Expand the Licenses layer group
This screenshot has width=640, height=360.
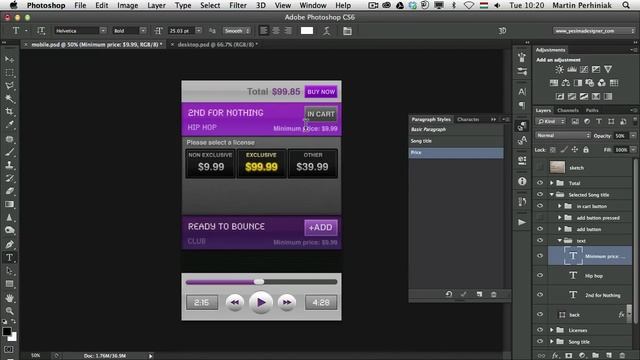(552, 330)
